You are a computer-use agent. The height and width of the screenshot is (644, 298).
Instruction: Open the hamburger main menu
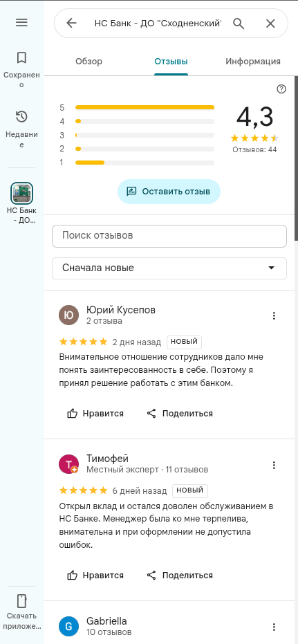[21, 22]
